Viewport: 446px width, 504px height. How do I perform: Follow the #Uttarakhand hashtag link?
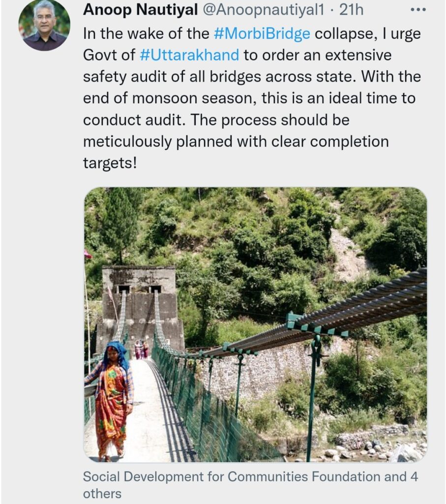coord(190,55)
